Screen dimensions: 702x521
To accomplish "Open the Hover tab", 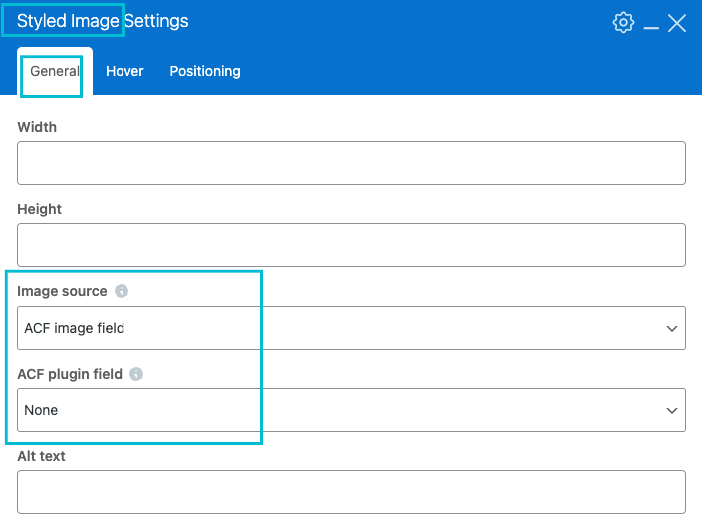I will point(125,71).
